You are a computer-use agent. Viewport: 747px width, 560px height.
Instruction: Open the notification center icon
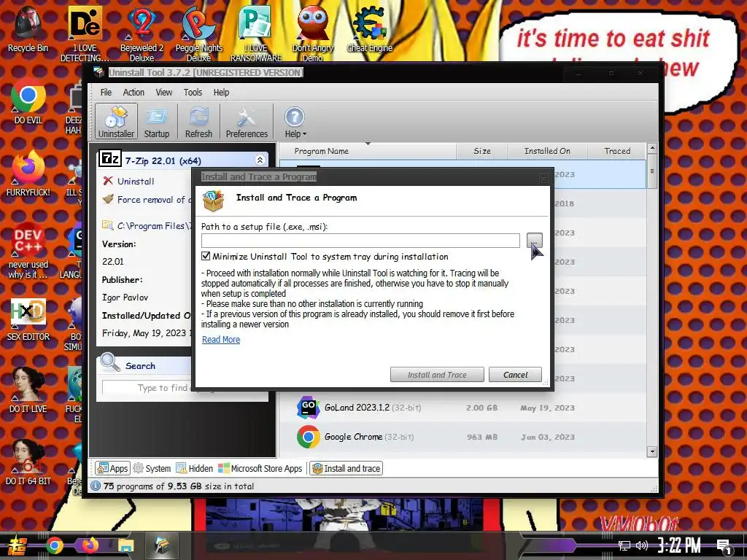(724, 547)
